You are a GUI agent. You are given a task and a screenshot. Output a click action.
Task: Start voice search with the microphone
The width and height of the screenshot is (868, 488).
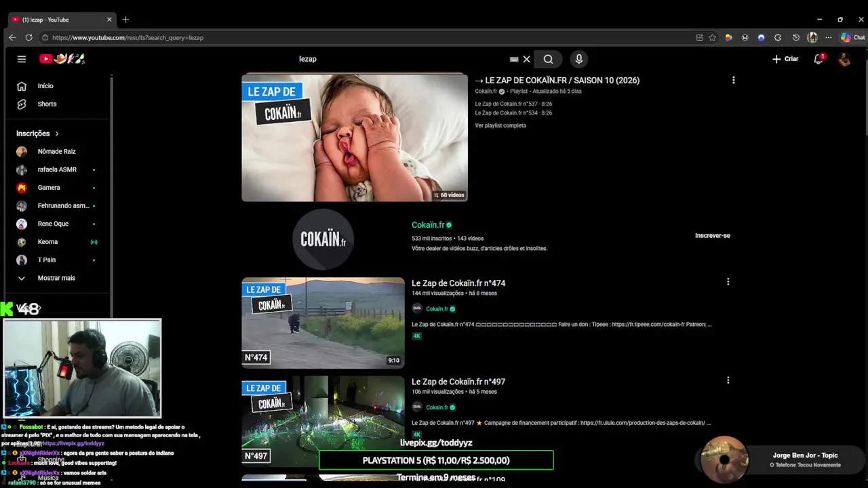579,59
